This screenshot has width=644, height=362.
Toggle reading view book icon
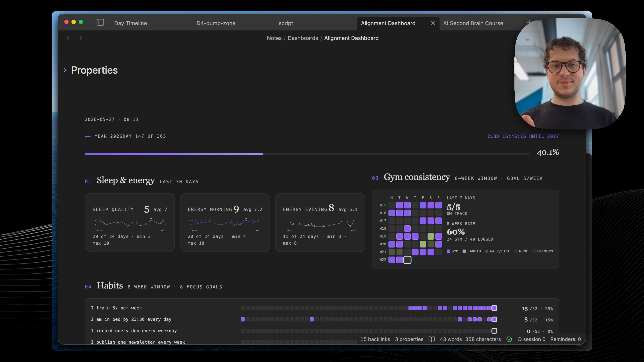pyautogui.click(x=431, y=339)
